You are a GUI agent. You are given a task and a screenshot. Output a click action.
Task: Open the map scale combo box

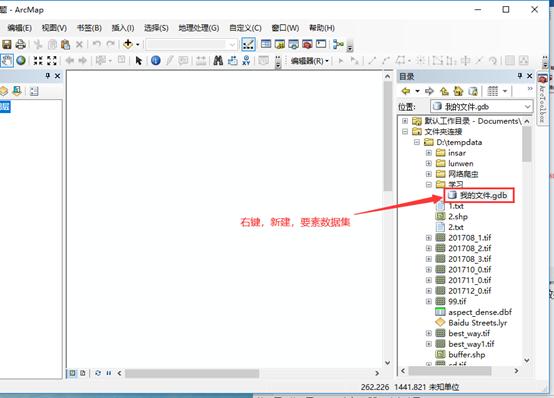tap(191, 45)
